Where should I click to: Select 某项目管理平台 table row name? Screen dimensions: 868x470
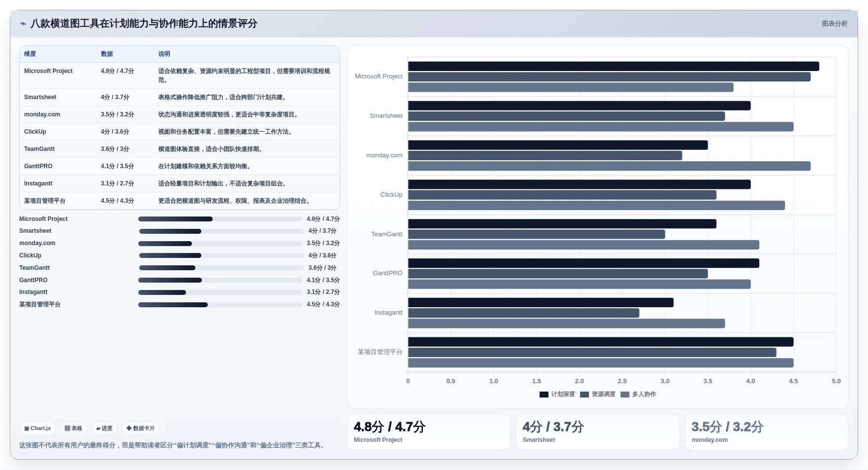(x=44, y=201)
